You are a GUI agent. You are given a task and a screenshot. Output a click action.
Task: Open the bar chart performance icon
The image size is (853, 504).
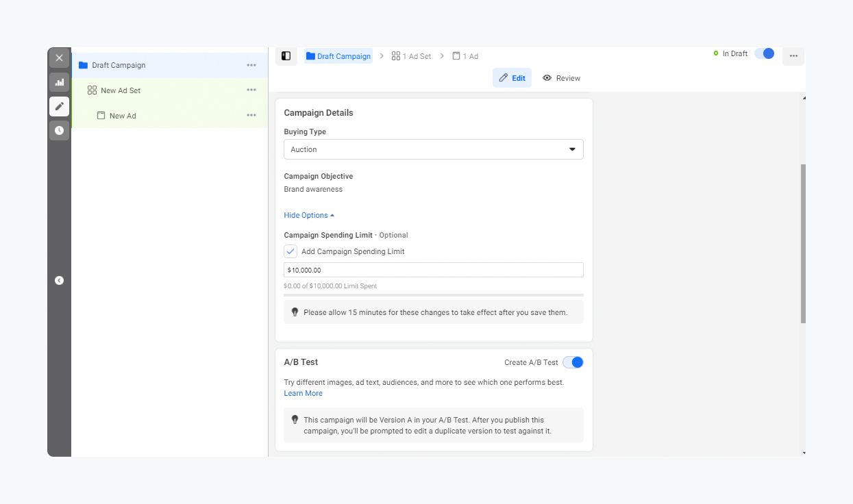pyautogui.click(x=59, y=82)
